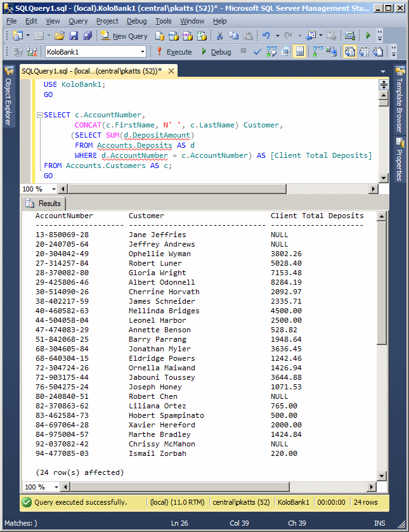The image size is (409, 532).
Task: Click the results vertical scrollbar thumb
Action: click(382, 283)
